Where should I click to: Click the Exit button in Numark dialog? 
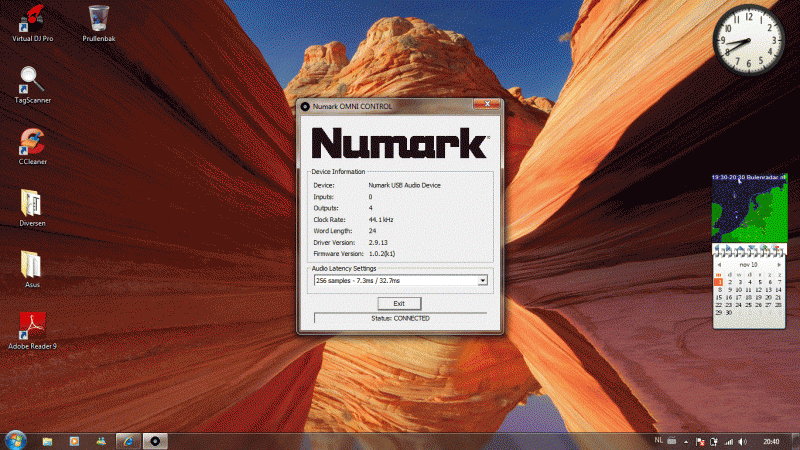[399, 304]
